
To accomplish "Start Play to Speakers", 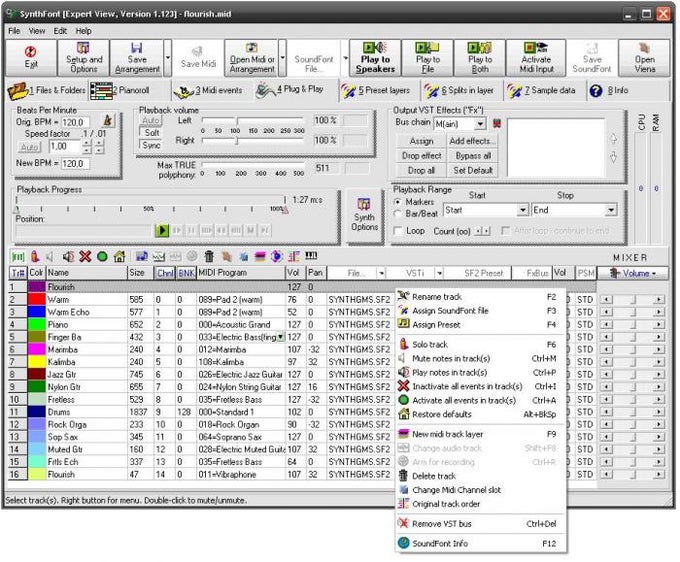I will tap(375, 58).
